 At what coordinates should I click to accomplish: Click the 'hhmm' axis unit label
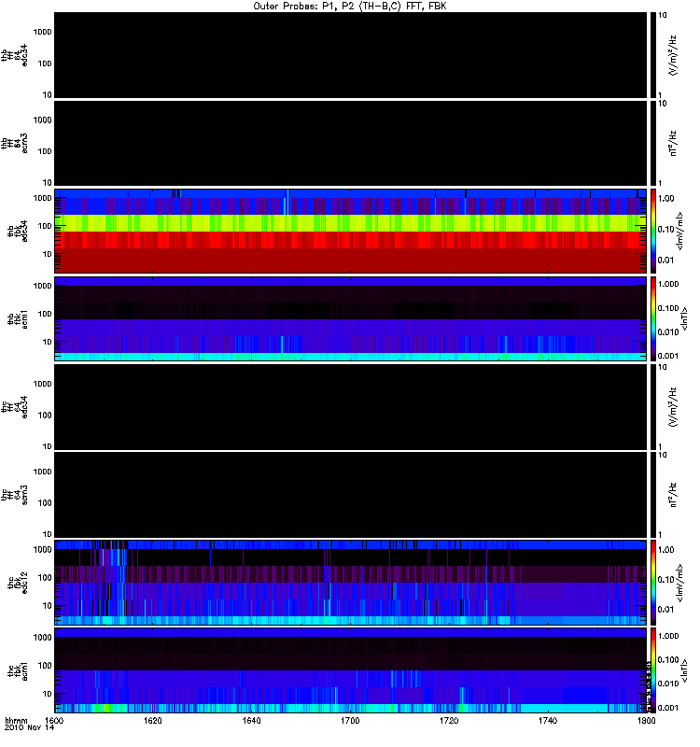pyautogui.click(x=16, y=720)
